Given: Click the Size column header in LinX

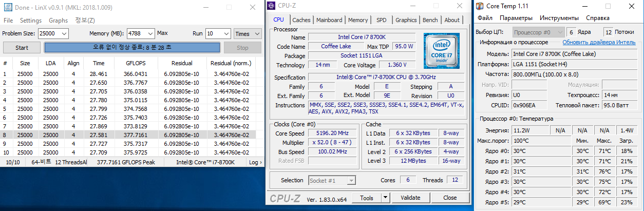Looking at the screenshot, I should pyautogui.click(x=25, y=63).
